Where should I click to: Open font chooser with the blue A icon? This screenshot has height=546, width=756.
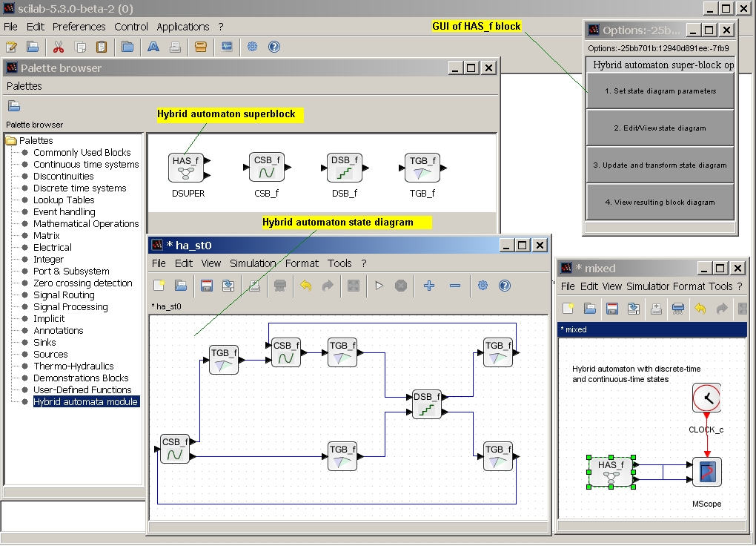[153, 47]
